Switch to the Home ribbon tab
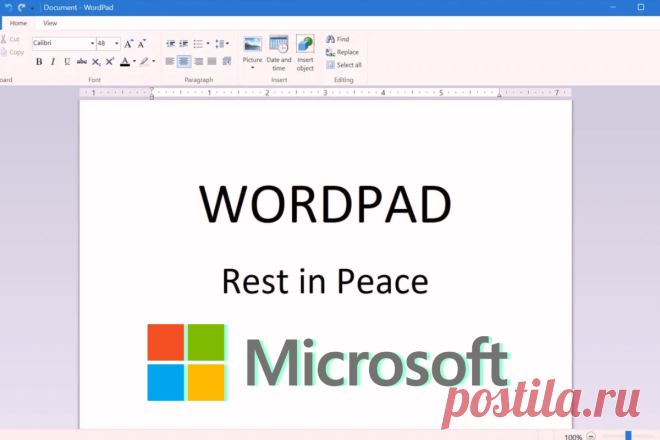Image resolution: width=660 pixels, height=440 pixels. [18, 23]
